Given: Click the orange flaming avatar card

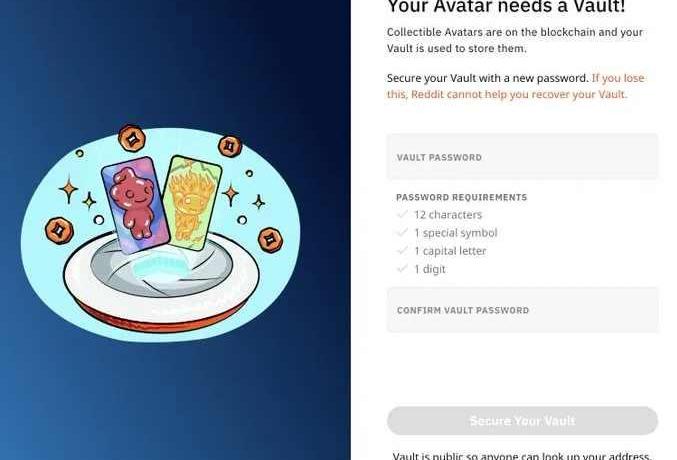Looking at the screenshot, I should tap(192, 203).
